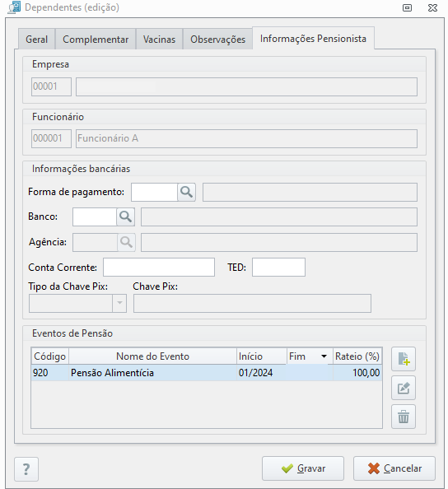Open the Forma de pagamento search lookup
The image size is (448, 489).
186,192
